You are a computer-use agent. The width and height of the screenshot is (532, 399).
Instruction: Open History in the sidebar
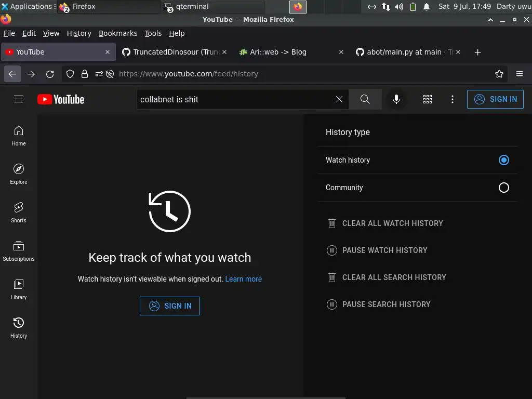(19, 328)
